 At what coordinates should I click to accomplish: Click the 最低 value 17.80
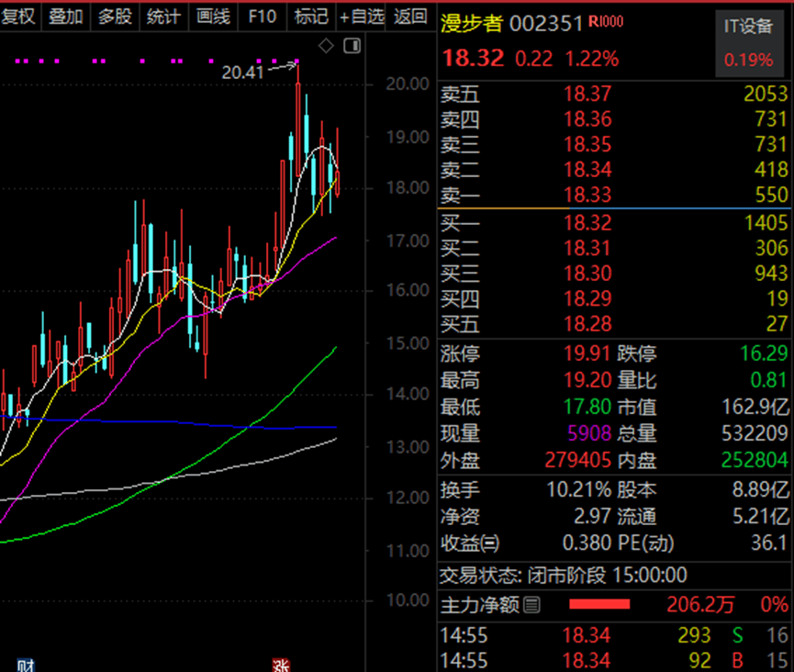pos(587,407)
